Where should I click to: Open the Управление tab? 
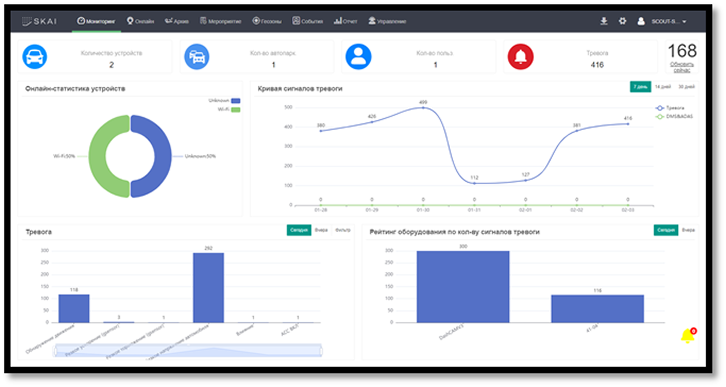pos(387,21)
